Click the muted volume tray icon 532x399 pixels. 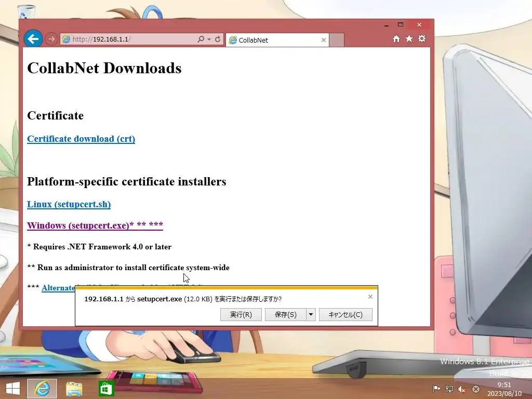click(x=462, y=389)
